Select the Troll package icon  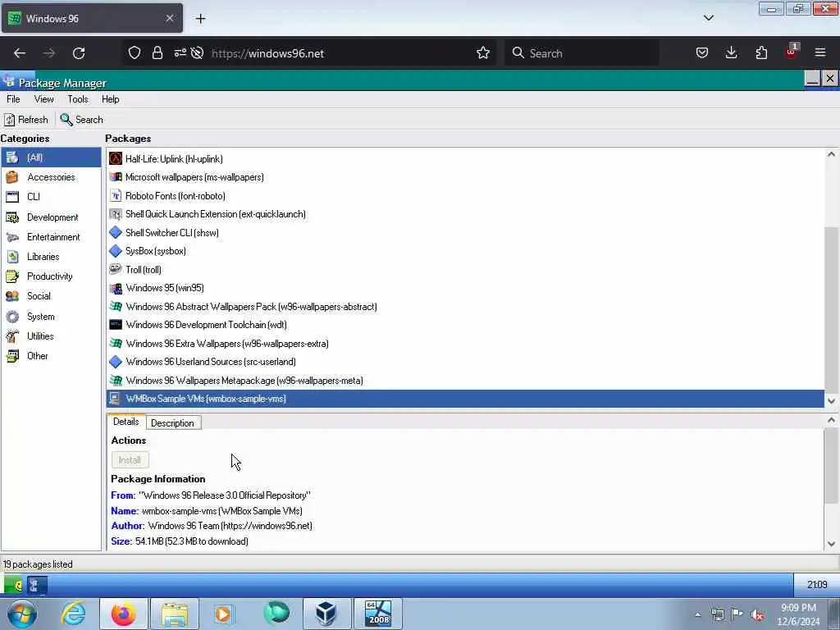point(116,269)
